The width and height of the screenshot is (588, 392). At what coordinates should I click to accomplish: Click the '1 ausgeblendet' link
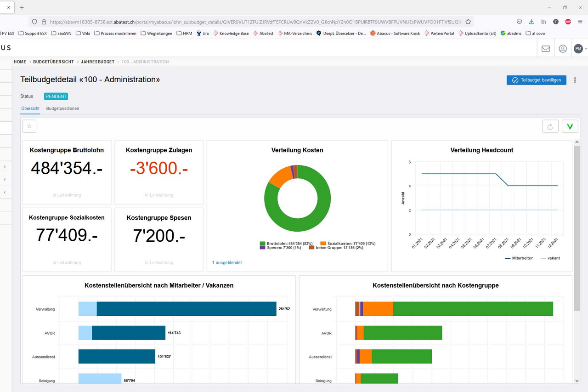(227, 263)
